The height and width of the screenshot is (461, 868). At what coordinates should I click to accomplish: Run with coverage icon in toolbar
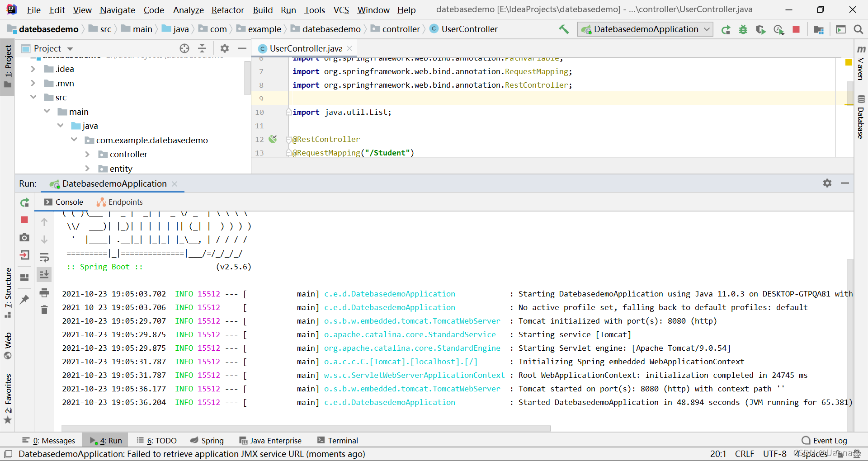tap(760, 29)
